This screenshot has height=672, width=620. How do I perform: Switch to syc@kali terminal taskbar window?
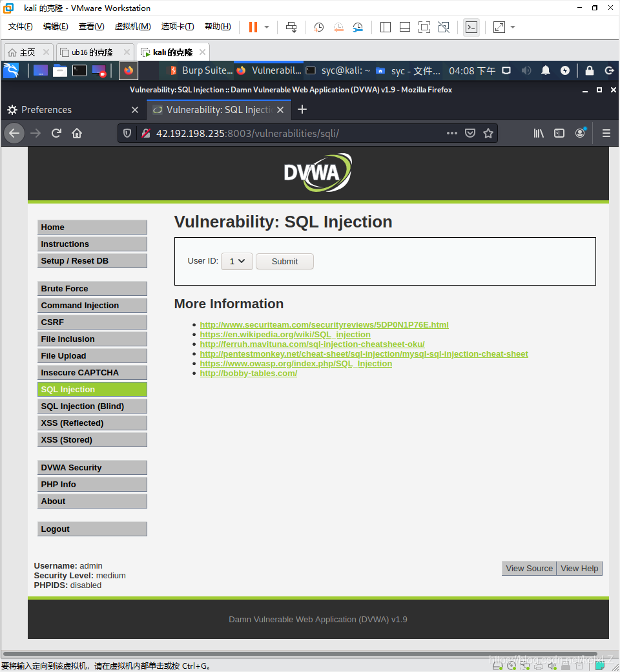point(338,70)
